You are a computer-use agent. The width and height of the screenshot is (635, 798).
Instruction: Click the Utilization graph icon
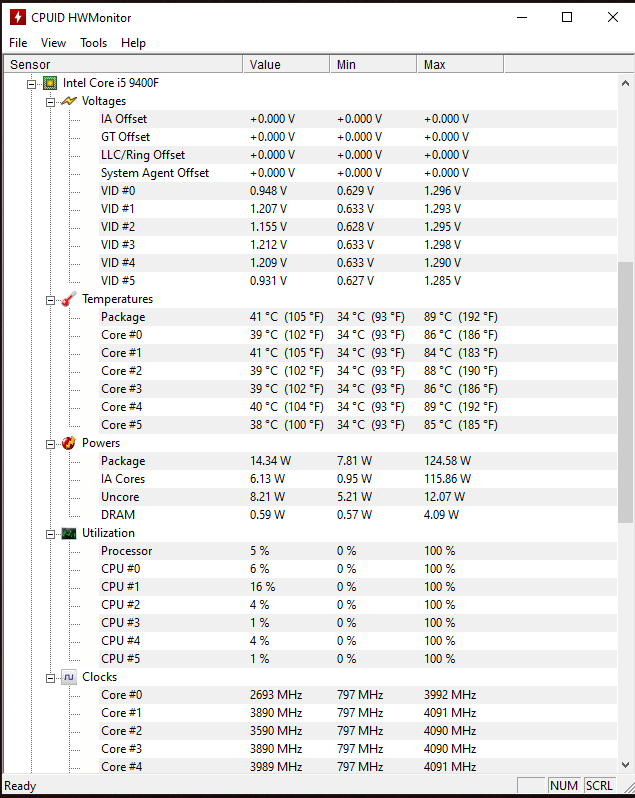tap(69, 533)
